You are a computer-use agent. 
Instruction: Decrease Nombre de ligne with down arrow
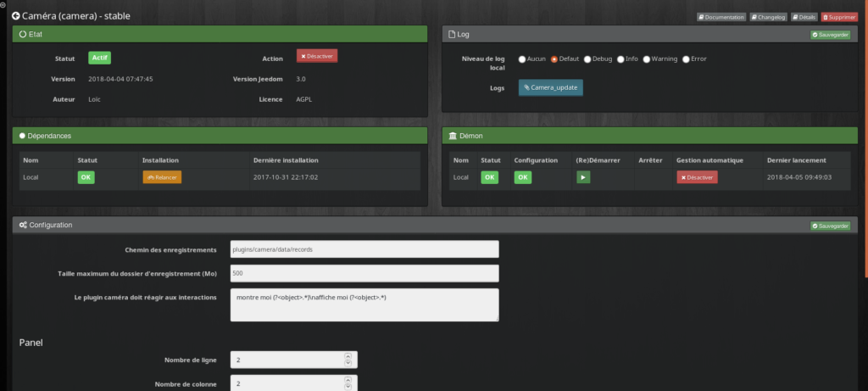tap(348, 363)
